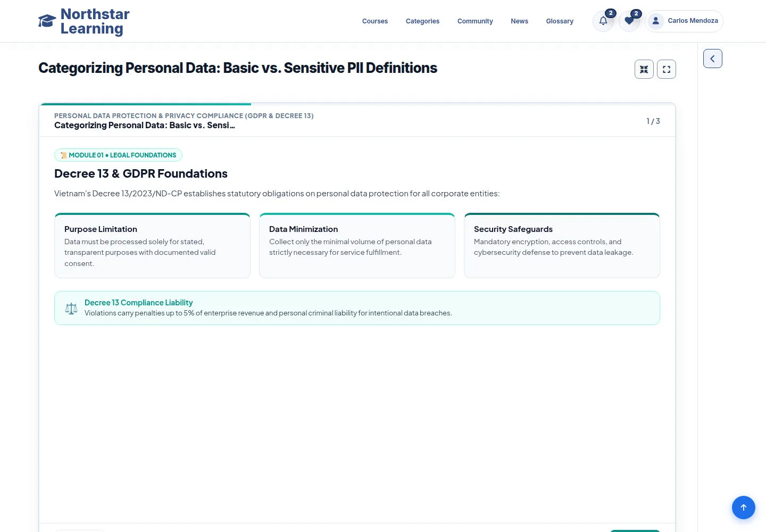This screenshot has height=532, width=766.
Task: Click the Northstar Learning graduation cap logo
Action: 47,21
